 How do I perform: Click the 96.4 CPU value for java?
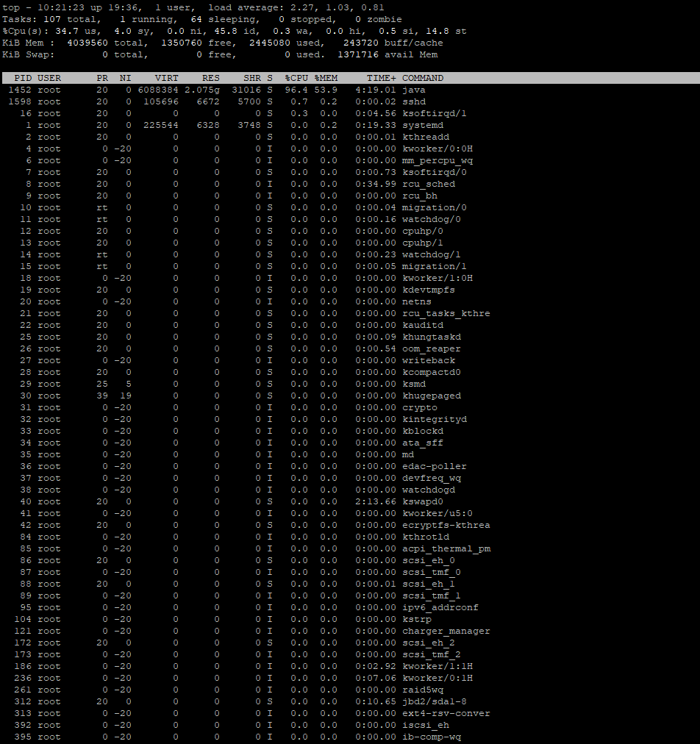pyautogui.click(x=296, y=90)
